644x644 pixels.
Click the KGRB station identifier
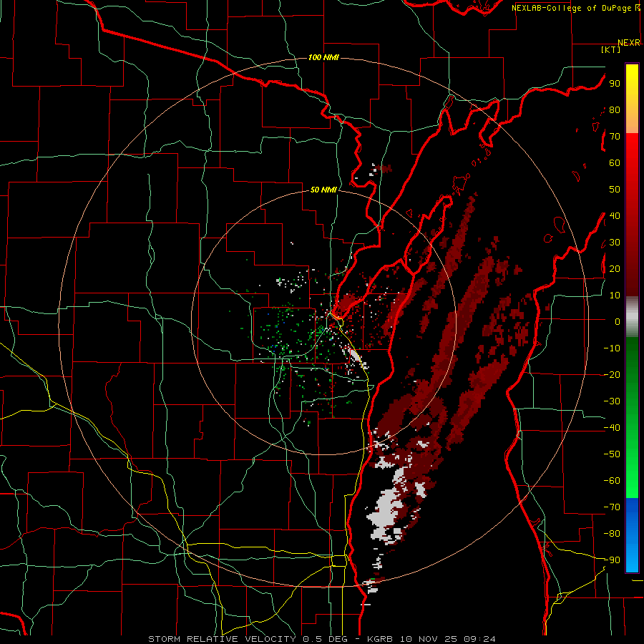point(381,639)
